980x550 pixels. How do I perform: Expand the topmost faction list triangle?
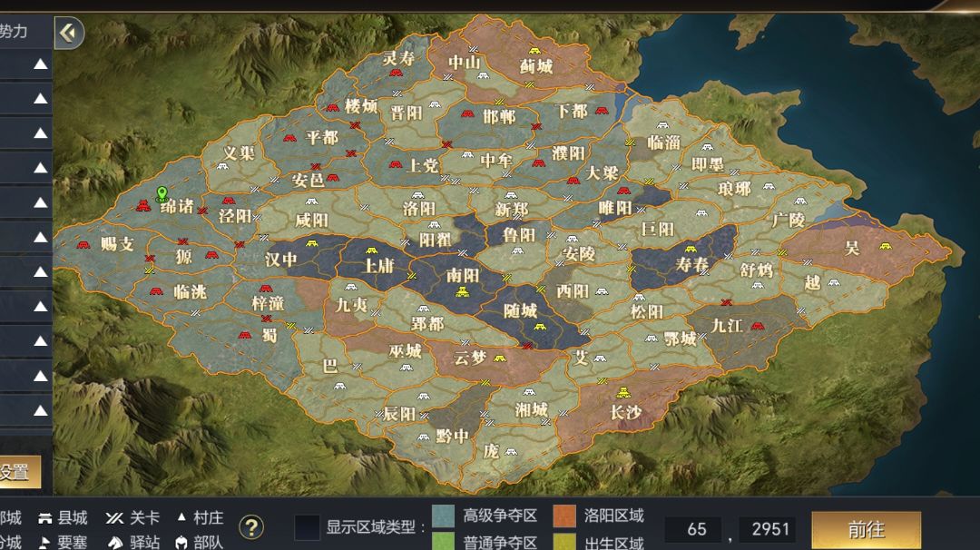click(41, 64)
